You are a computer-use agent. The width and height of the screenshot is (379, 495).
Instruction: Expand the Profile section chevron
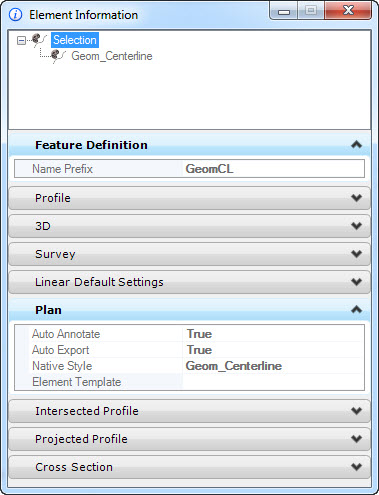[356, 198]
